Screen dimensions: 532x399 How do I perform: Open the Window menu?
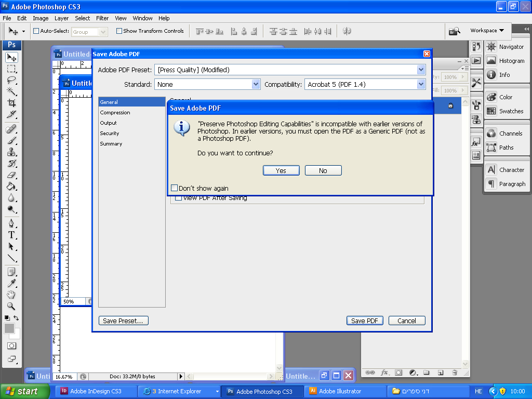coord(142,18)
